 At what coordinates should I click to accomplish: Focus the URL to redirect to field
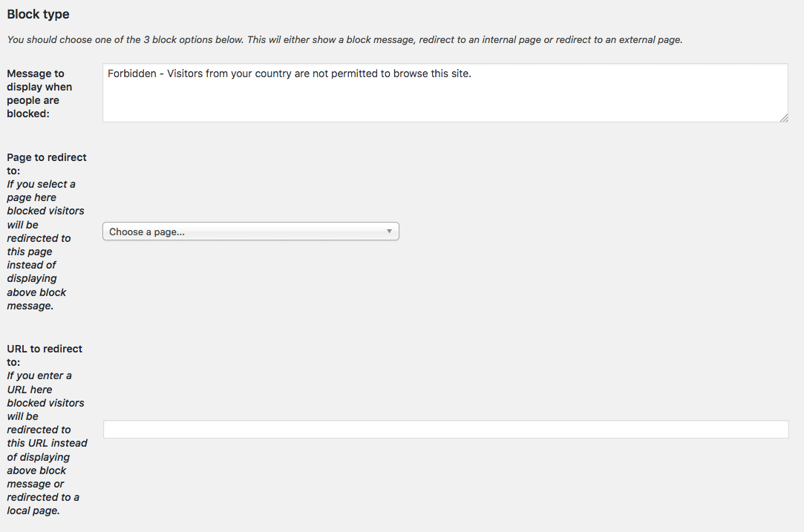pos(445,430)
